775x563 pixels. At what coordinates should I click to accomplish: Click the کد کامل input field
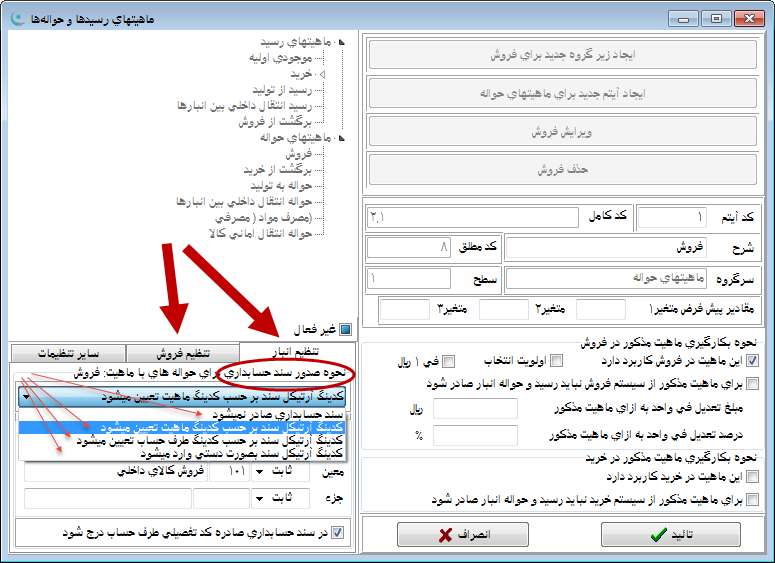click(x=473, y=217)
